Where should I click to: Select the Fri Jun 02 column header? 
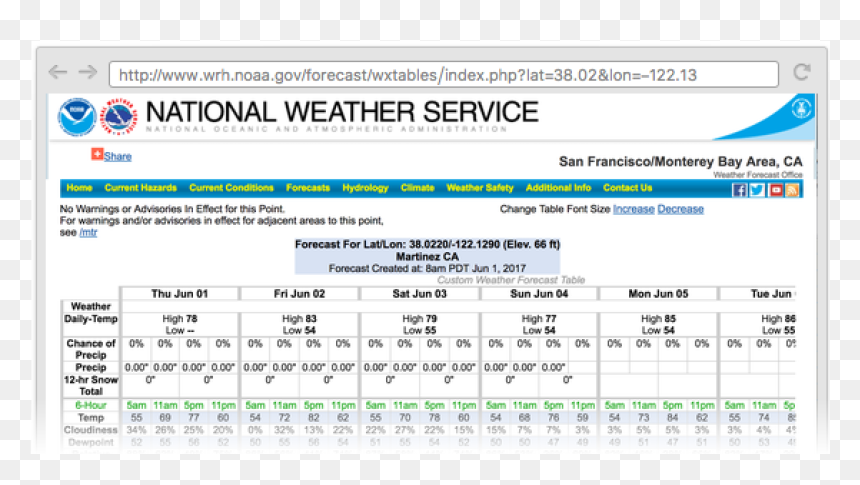point(299,294)
